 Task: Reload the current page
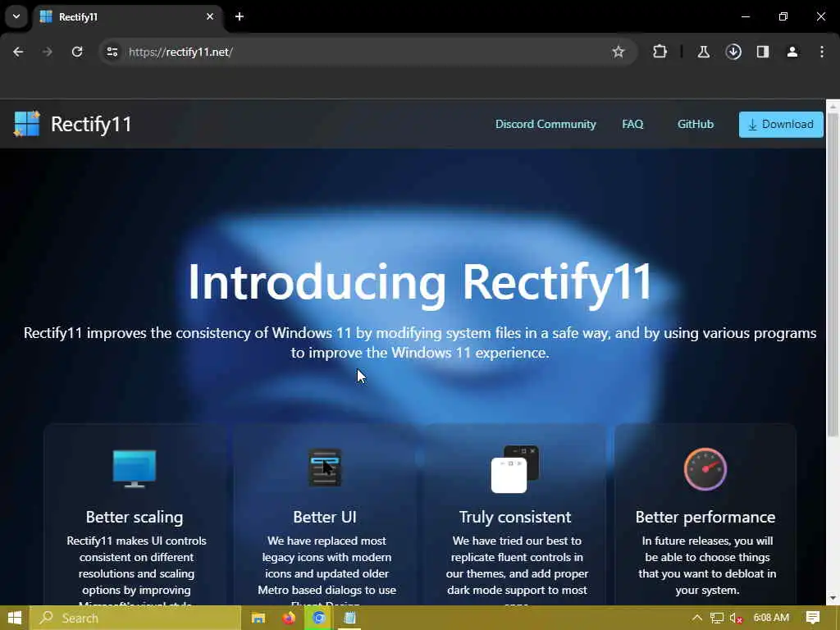tap(77, 52)
